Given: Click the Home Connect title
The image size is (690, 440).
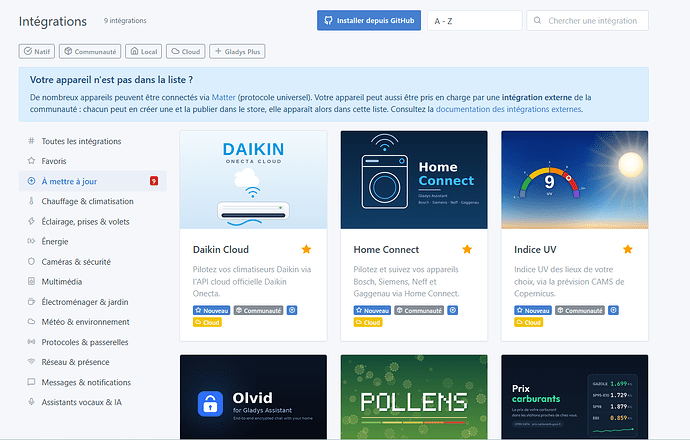Looking at the screenshot, I should (x=386, y=249).
